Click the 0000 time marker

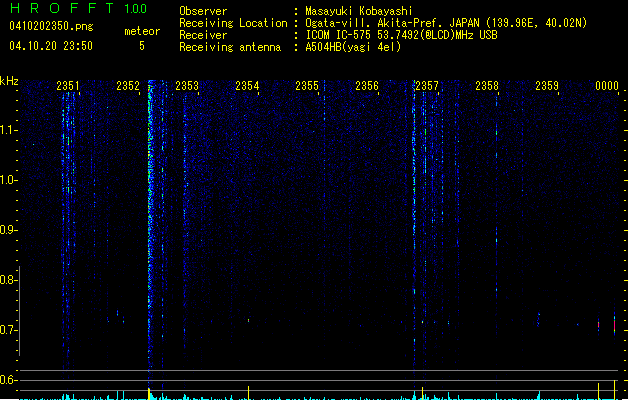607,85
